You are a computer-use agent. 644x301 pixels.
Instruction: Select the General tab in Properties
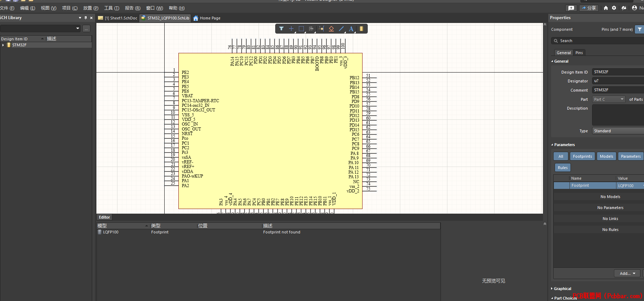(563, 53)
